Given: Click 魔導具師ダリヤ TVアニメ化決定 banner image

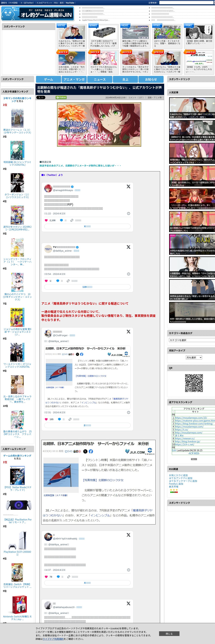Looking at the screenshot, I should click(99, 125).
